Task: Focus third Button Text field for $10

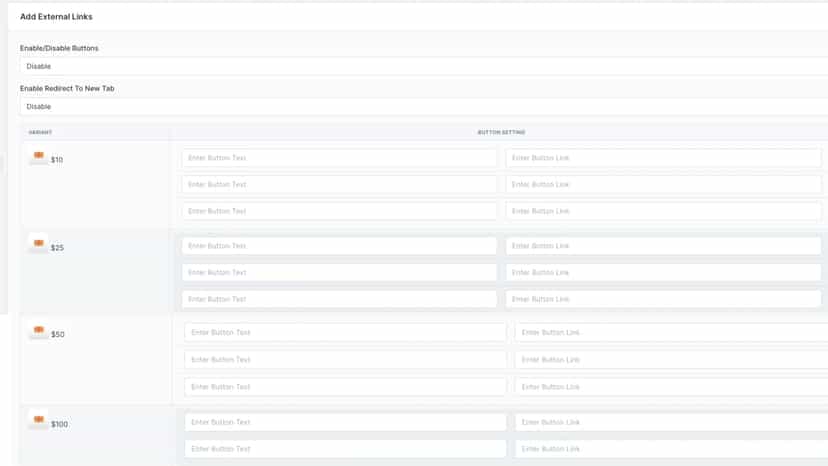Action: pos(339,211)
